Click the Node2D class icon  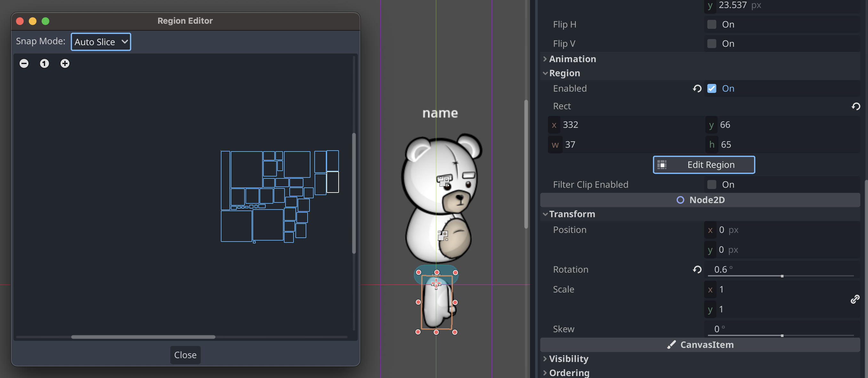coord(680,200)
